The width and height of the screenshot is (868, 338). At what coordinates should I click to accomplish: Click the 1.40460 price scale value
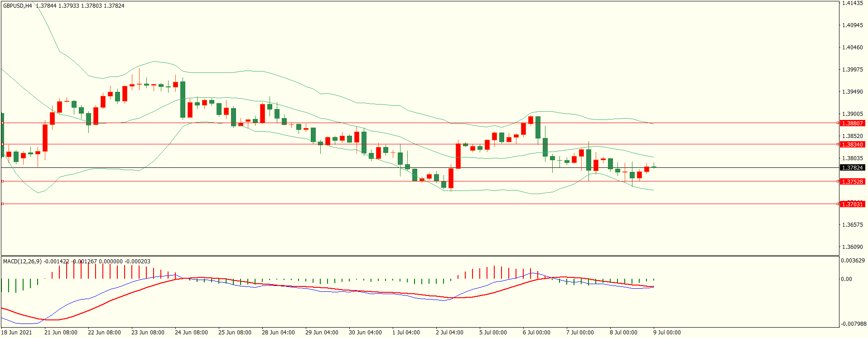[x=852, y=48]
